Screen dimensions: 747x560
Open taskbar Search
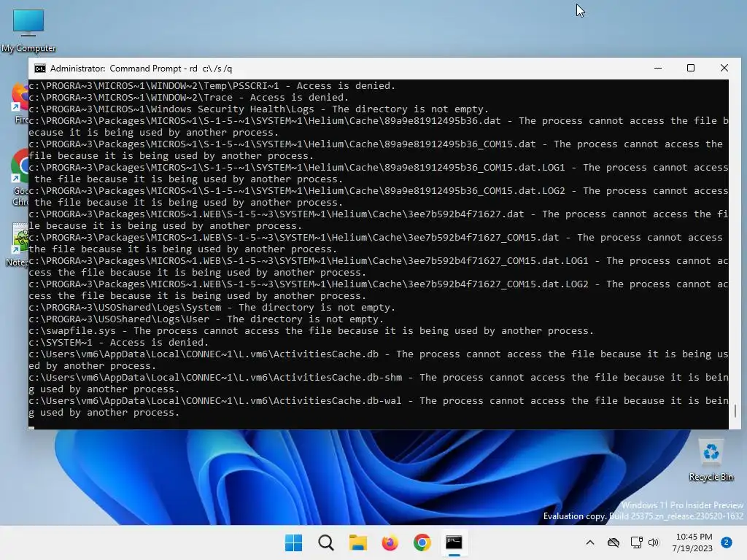326,542
